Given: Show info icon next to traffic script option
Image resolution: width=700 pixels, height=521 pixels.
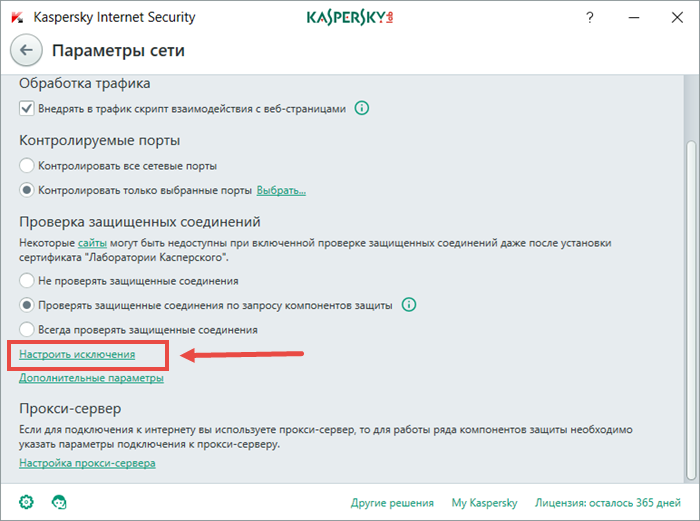Looking at the screenshot, I should coord(362,108).
